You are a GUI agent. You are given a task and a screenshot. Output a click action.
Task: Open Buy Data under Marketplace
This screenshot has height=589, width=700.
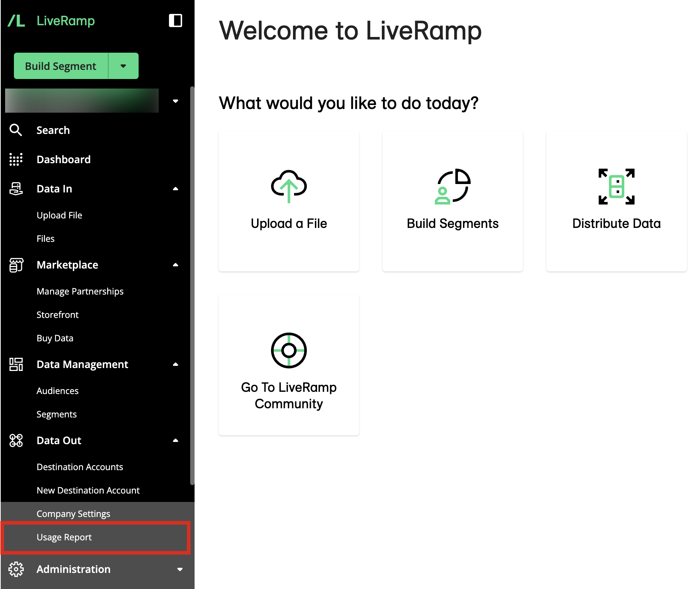55,338
